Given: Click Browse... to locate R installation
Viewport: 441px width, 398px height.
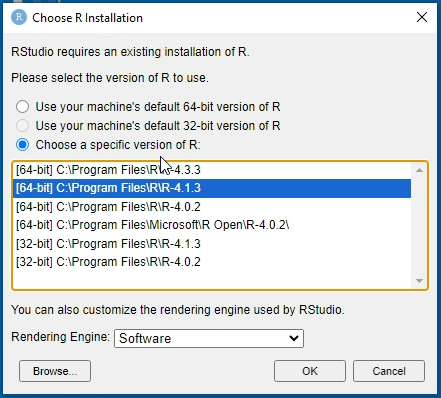Looking at the screenshot, I should click(x=55, y=371).
